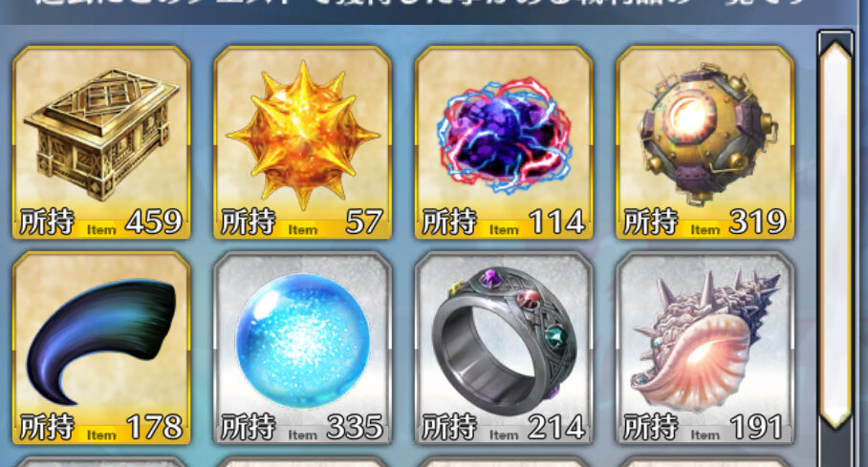868x467 pixels.
Task: Click the 459 owned count
Action: pos(153,222)
